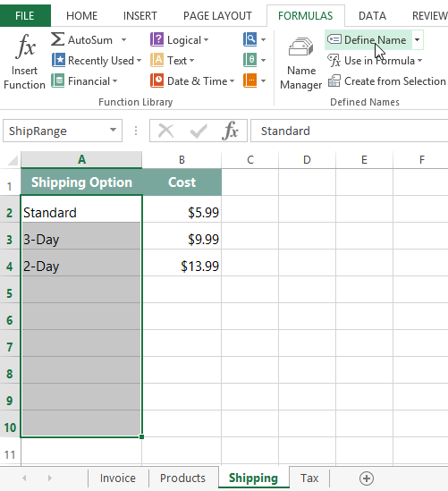Open the Tax sheet tab

pos(309,478)
